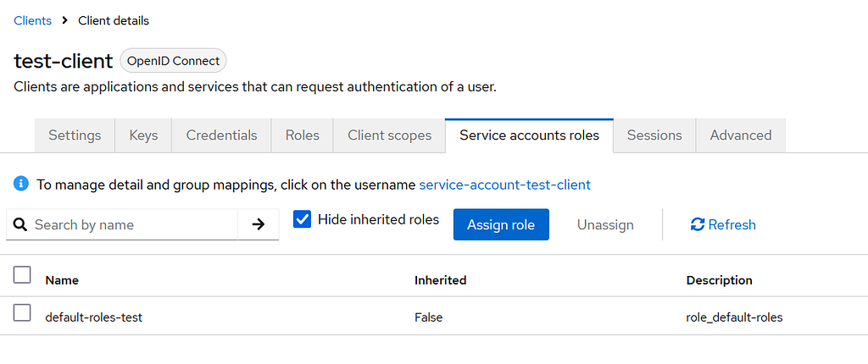Click the role_default-roles description cell
Screen dimensions: 868x364
(x=735, y=317)
